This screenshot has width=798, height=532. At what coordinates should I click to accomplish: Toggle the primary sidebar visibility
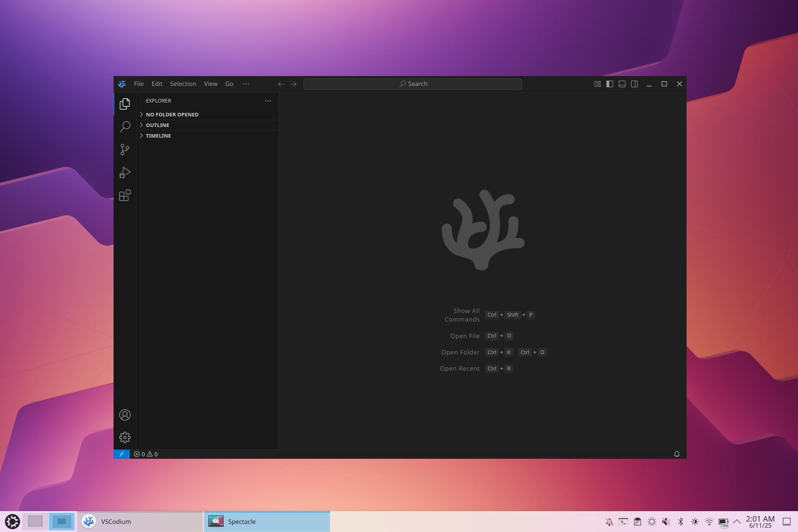[x=609, y=84]
